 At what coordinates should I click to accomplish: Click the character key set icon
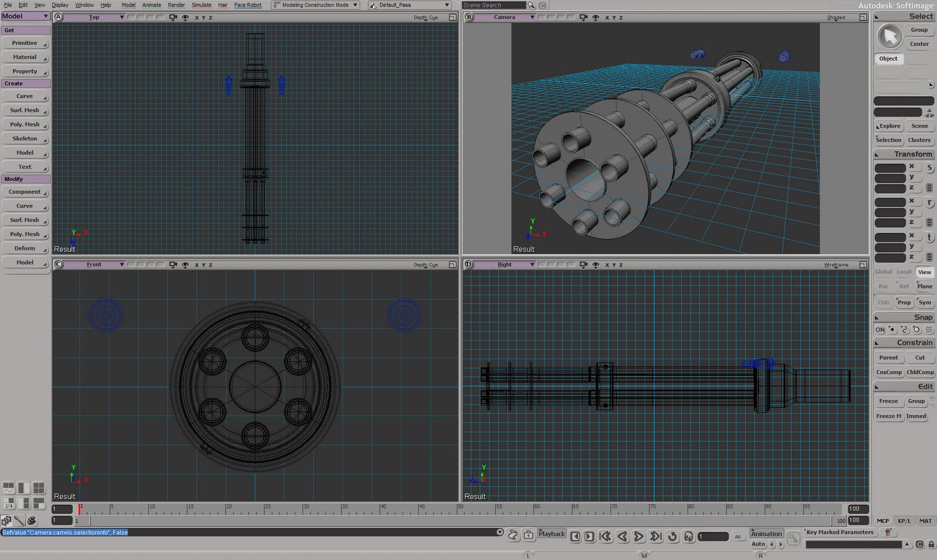click(x=888, y=532)
